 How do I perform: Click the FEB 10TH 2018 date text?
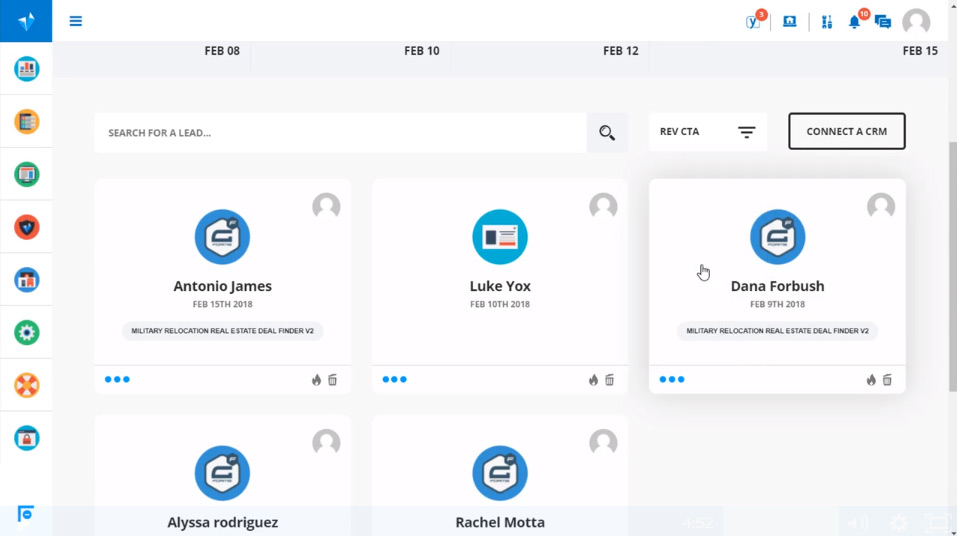[x=500, y=304]
